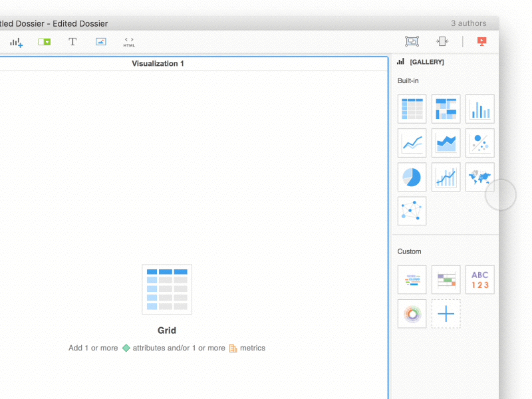Click the Insert Image toolbar icon

100,42
